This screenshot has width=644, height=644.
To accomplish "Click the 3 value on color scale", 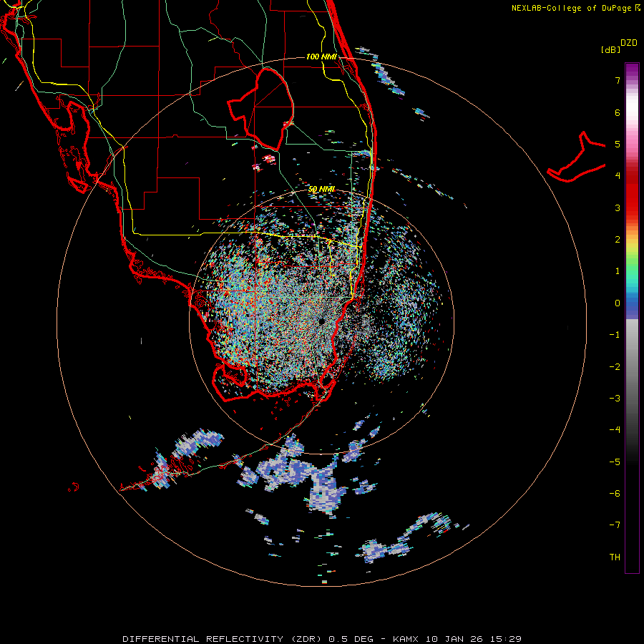I will (618, 208).
